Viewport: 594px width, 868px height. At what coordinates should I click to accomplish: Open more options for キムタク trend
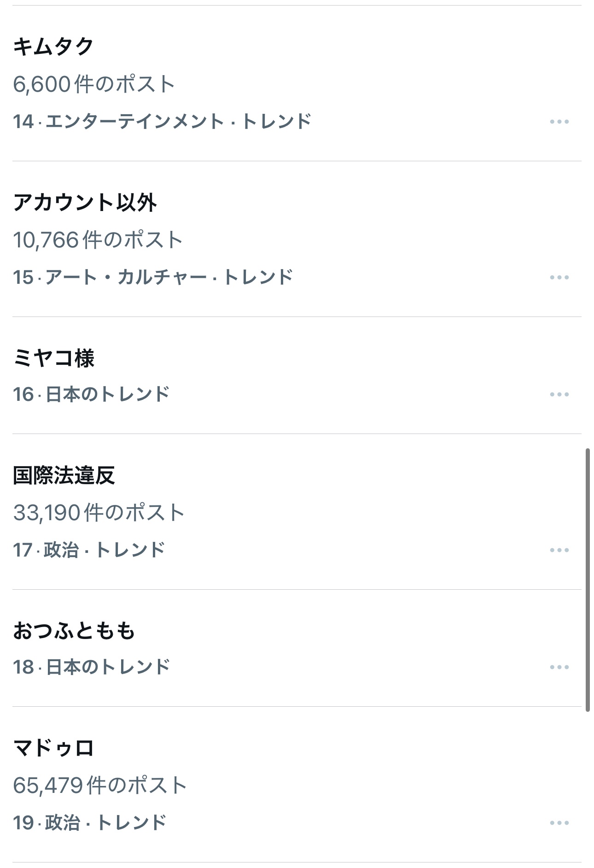click(x=559, y=122)
